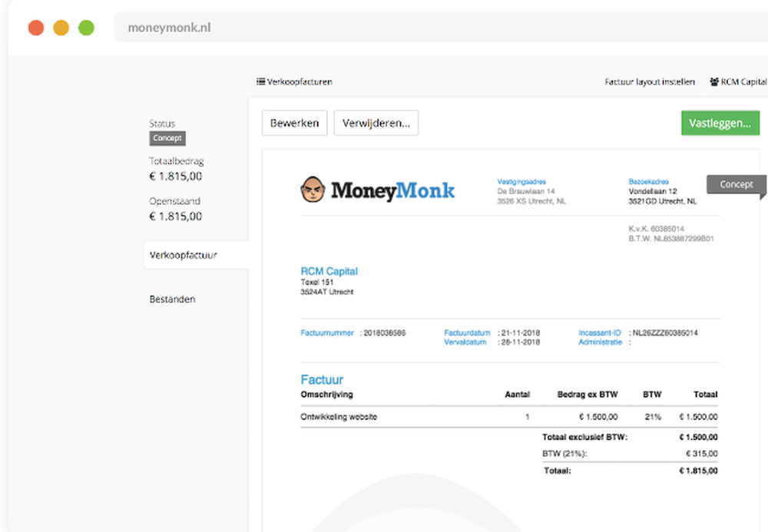Click the blue Factuur heading
This screenshot has height=532, width=768.
[x=322, y=379]
